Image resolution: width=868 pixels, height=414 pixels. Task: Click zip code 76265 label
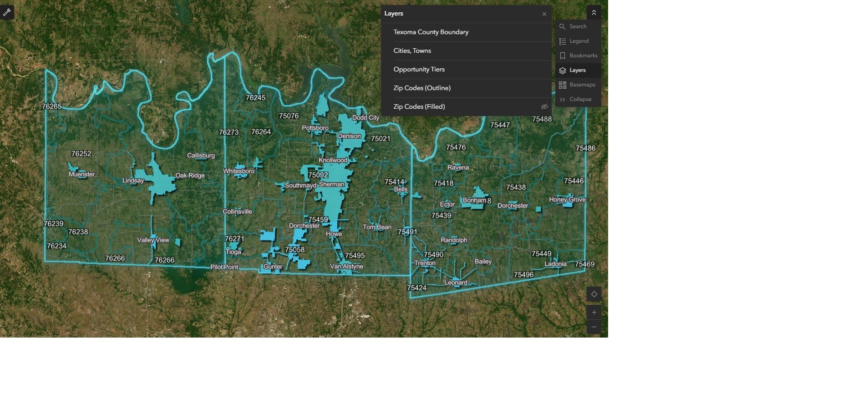tap(51, 106)
